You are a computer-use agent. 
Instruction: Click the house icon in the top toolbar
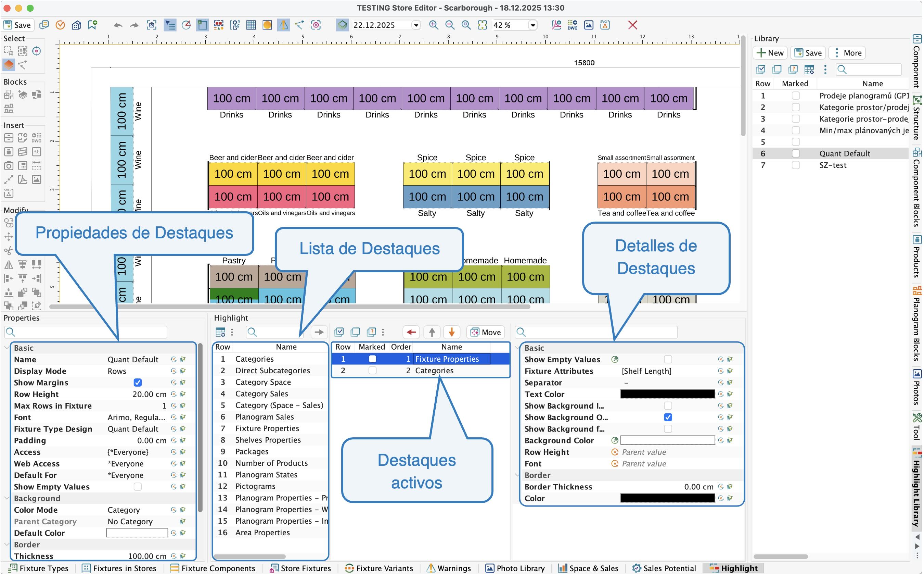[76, 25]
